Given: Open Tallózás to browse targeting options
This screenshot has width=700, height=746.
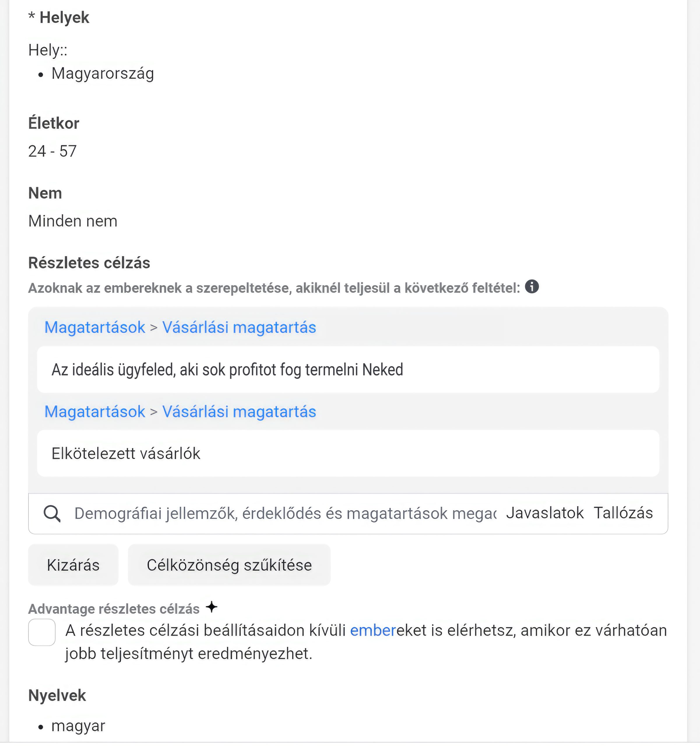Looking at the screenshot, I should pos(623,513).
